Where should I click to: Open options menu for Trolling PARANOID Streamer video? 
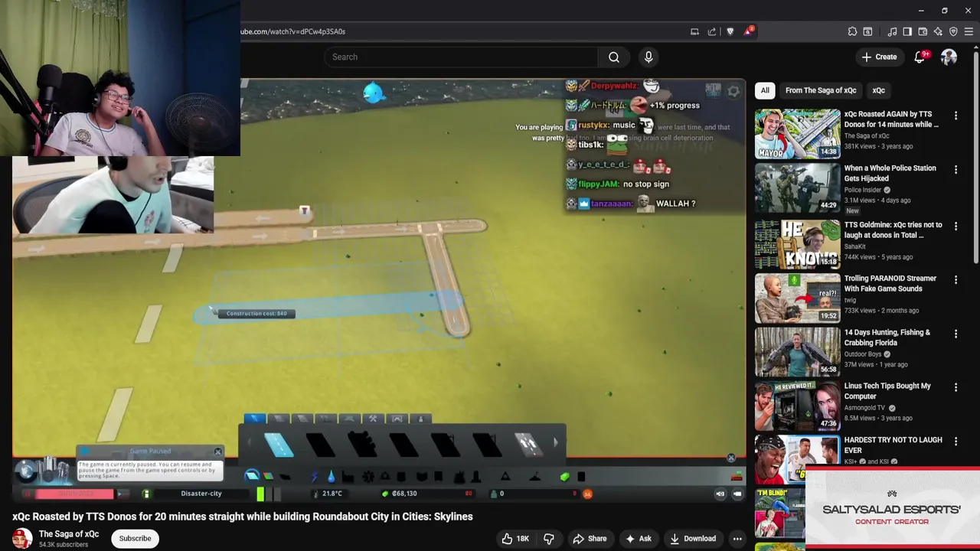coord(955,280)
